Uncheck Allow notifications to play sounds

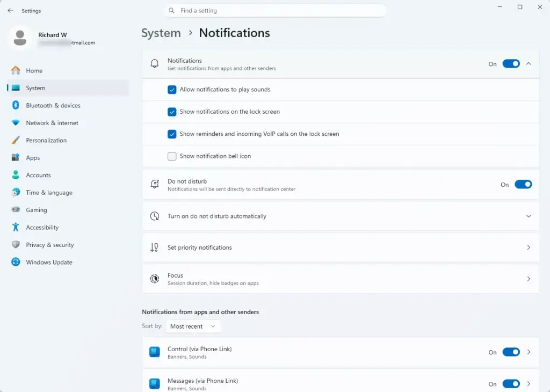point(172,90)
